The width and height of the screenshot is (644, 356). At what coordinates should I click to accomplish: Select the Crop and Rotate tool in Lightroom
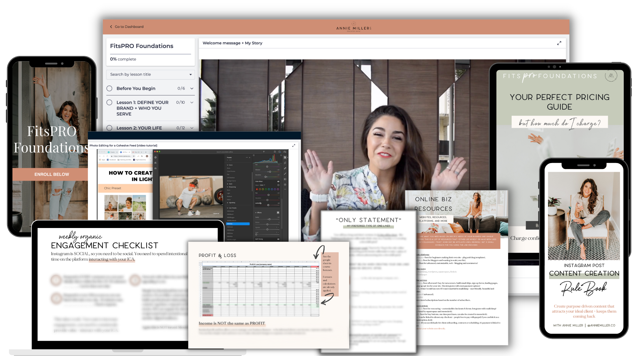[285, 163]
